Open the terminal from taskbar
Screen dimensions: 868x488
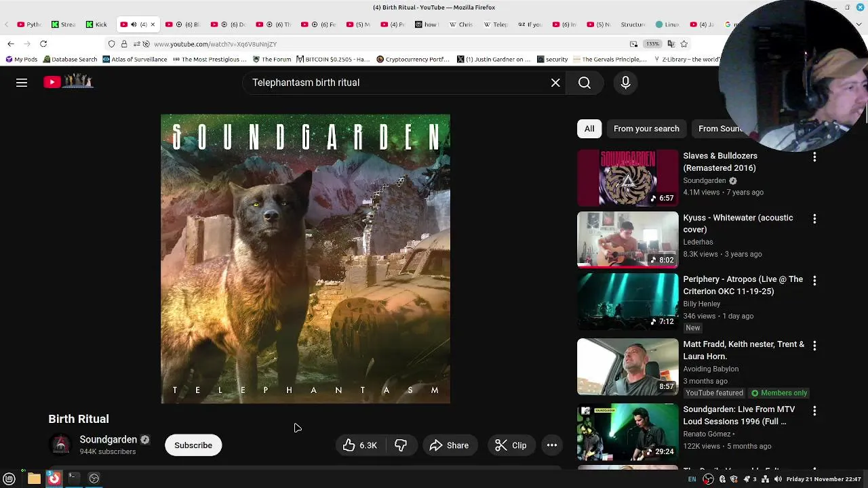(73, 479)
